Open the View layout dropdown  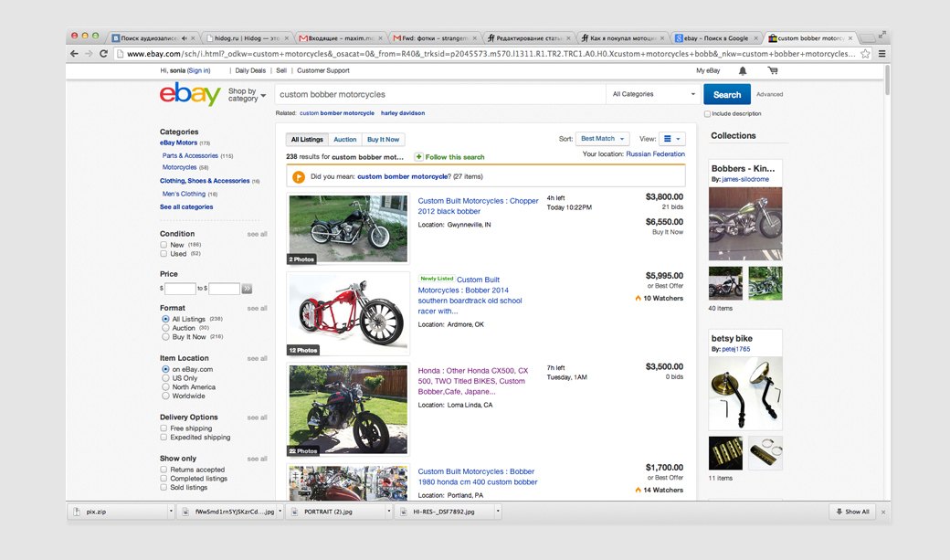(x=672, y=139)
